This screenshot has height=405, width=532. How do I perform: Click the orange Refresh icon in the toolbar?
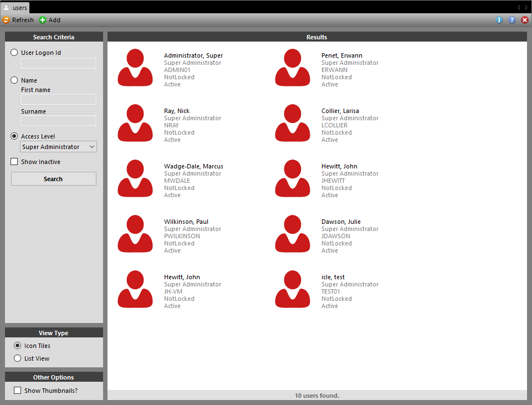pos(6,20)
